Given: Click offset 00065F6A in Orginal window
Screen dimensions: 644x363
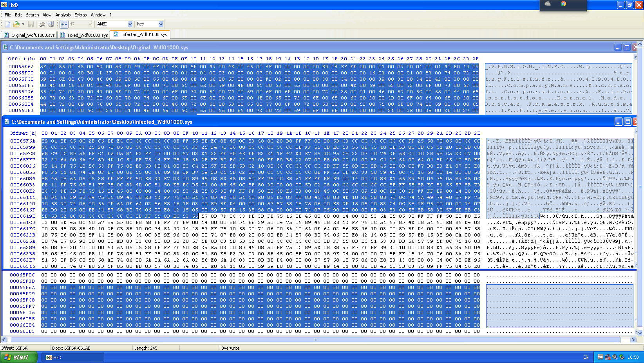Looking at the screenshot, I should tap(21, 67).
